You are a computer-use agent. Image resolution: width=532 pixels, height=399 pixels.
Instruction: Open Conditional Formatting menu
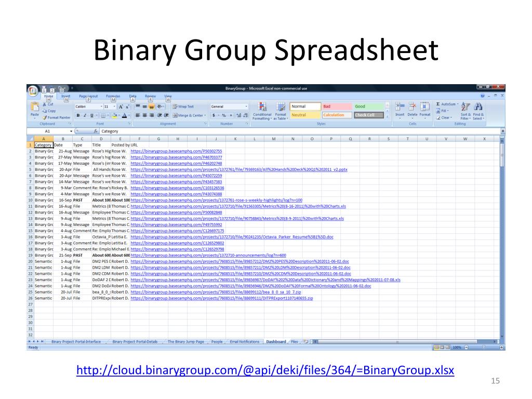point(262,111)
